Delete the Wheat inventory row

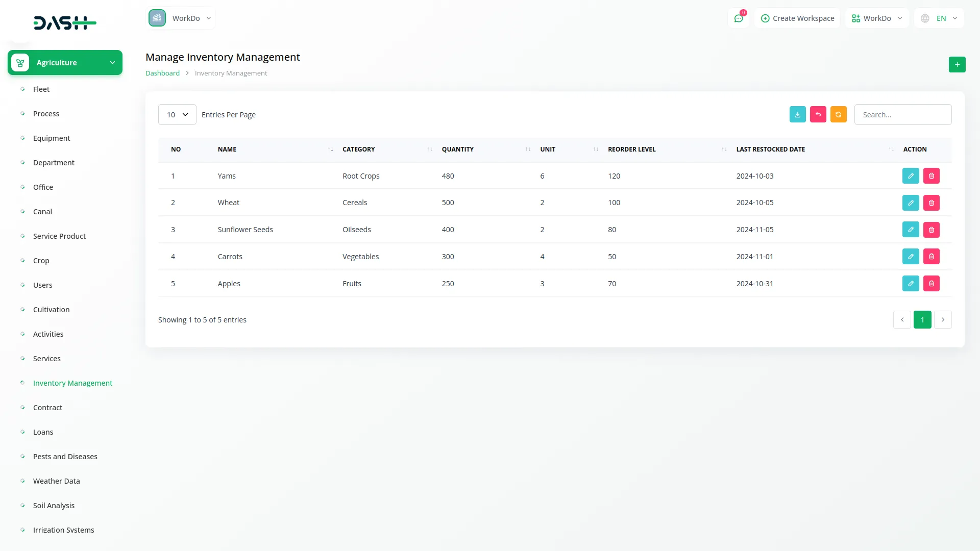coord(931,203)
